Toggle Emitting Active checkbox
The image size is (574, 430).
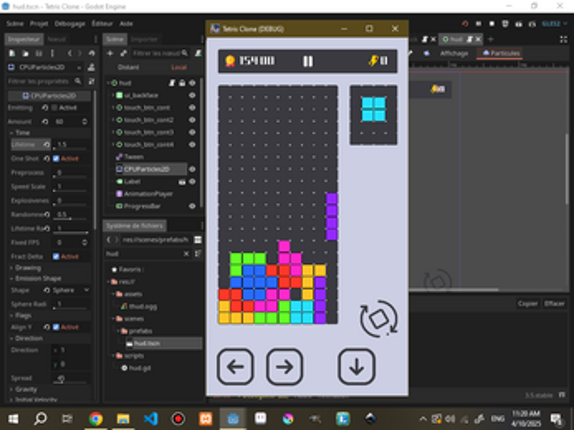(x=54, y=108)
